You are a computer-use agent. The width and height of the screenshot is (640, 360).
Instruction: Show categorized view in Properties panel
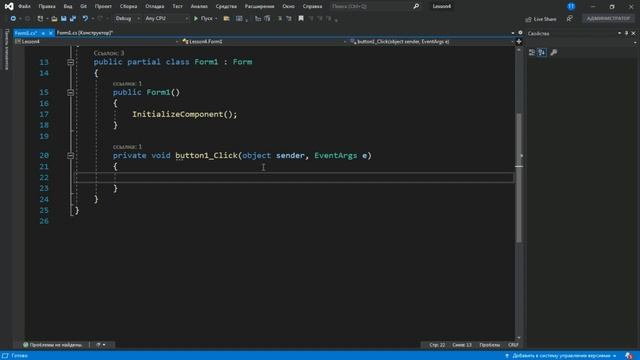coord(532,52)
